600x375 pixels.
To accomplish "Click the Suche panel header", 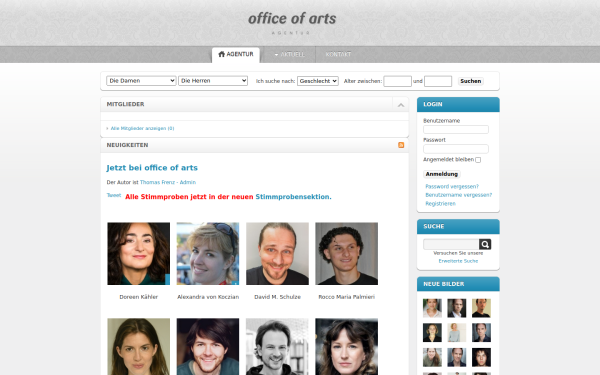I will 458,227.
